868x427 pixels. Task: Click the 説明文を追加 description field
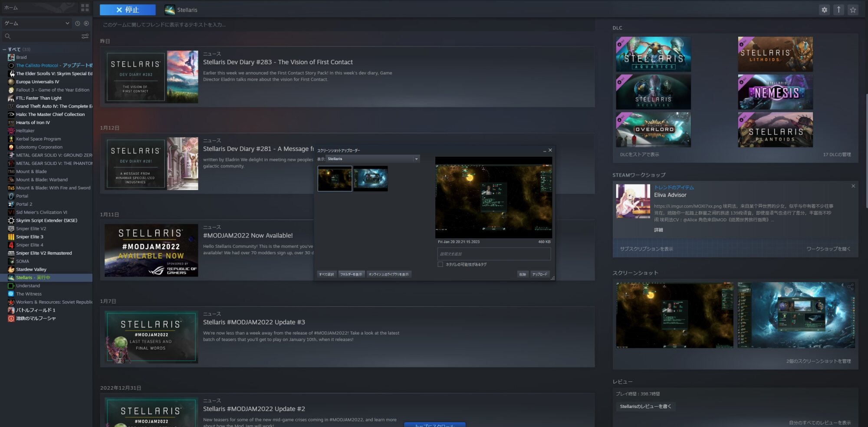[x=493, y=254]
